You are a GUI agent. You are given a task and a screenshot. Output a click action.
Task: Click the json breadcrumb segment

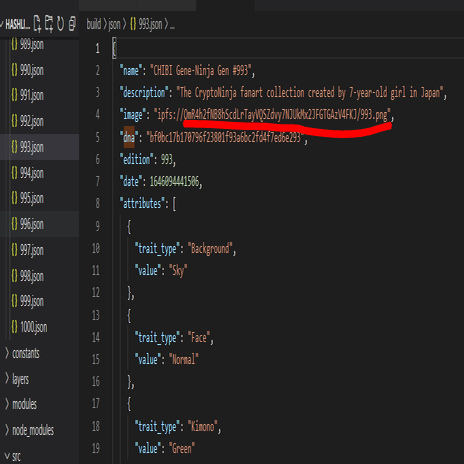pyautogui.click(x=114, y=25)
